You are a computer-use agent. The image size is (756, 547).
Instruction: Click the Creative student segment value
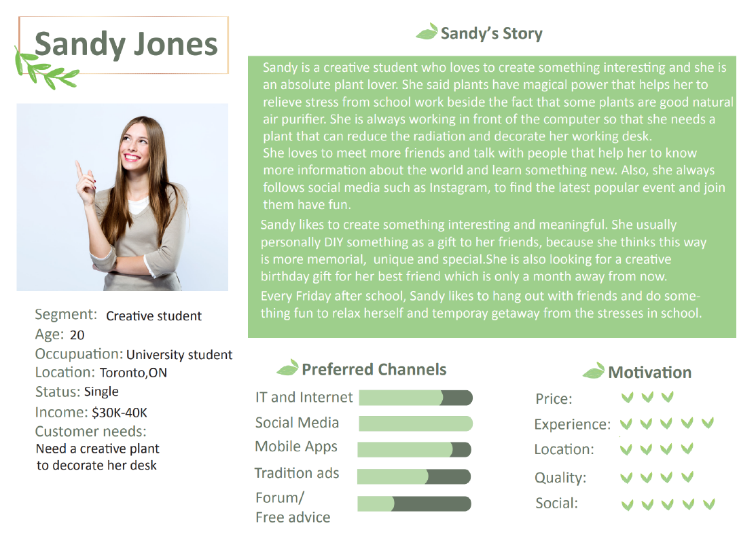tap(154, 316)
